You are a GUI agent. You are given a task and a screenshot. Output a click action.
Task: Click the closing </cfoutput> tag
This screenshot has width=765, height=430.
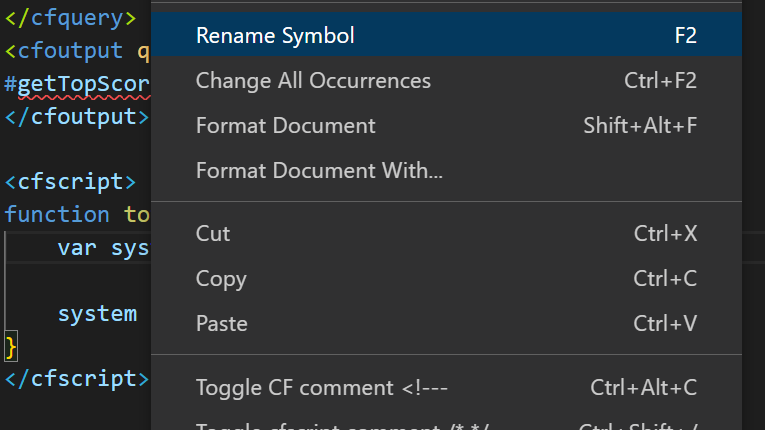76,116
